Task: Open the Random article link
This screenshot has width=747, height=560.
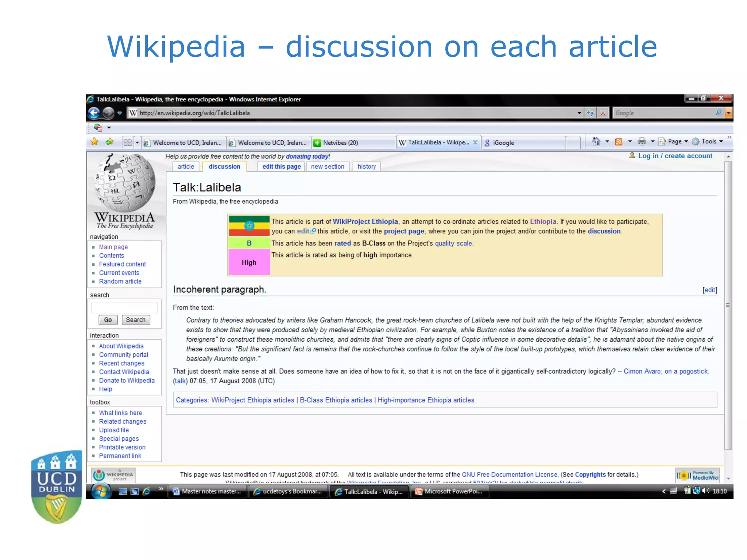Action: pos(120,281)
